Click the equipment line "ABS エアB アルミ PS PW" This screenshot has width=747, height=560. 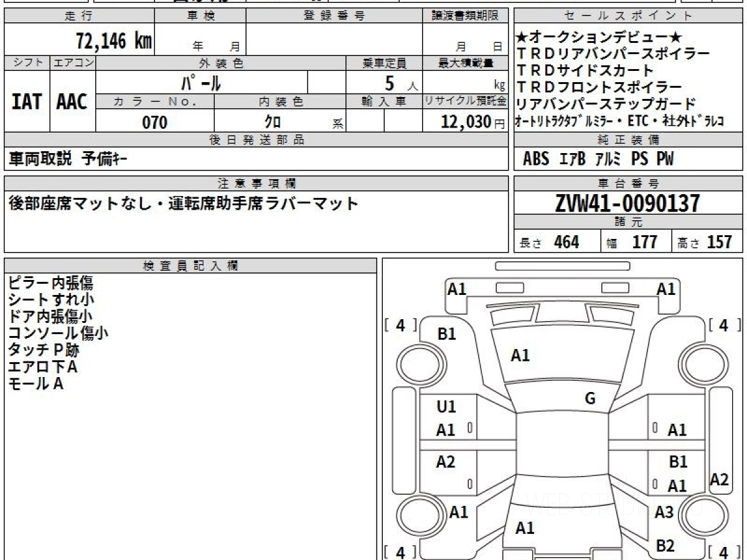click(x=598, y=159)
